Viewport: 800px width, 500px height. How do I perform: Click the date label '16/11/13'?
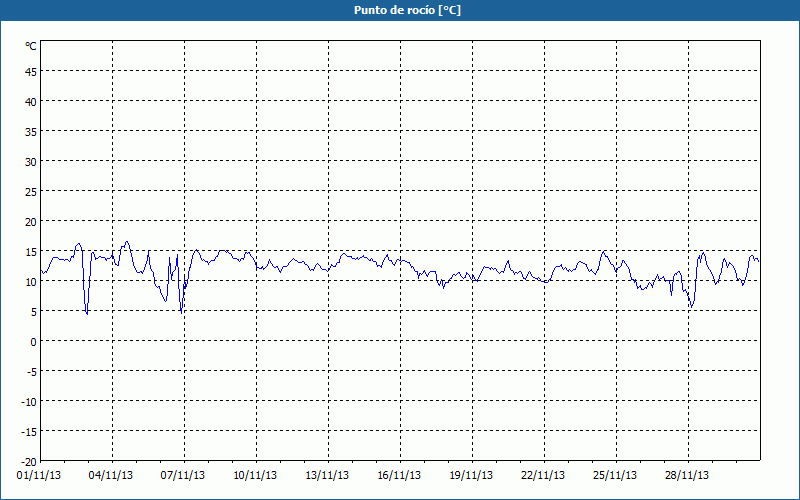click(x=399, y=476)
